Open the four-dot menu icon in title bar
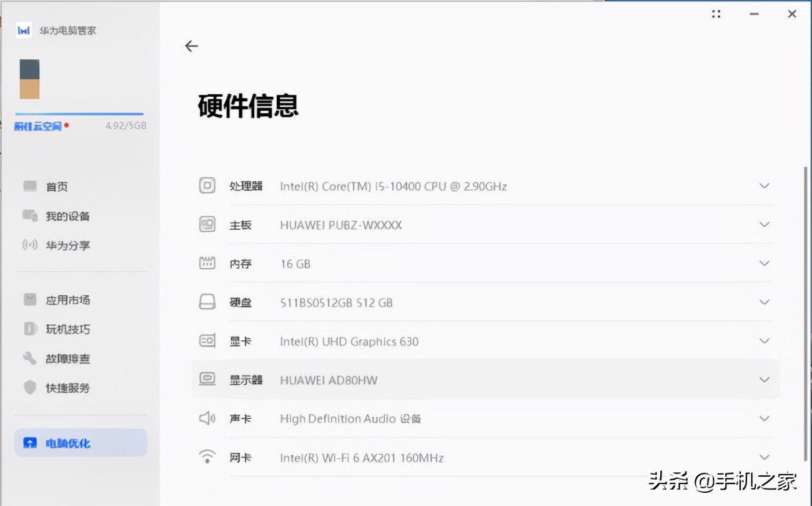This screenshot has height=506, width=812. (716, 14)
